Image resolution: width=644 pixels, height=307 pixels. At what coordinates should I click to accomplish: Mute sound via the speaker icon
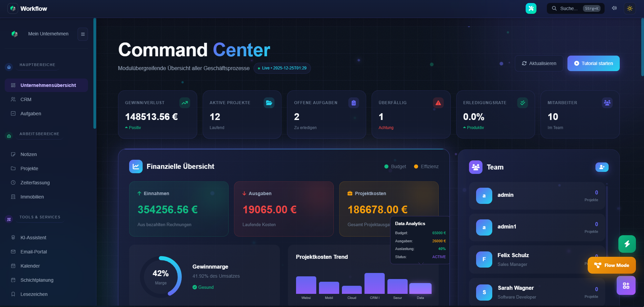click(614, 8)
